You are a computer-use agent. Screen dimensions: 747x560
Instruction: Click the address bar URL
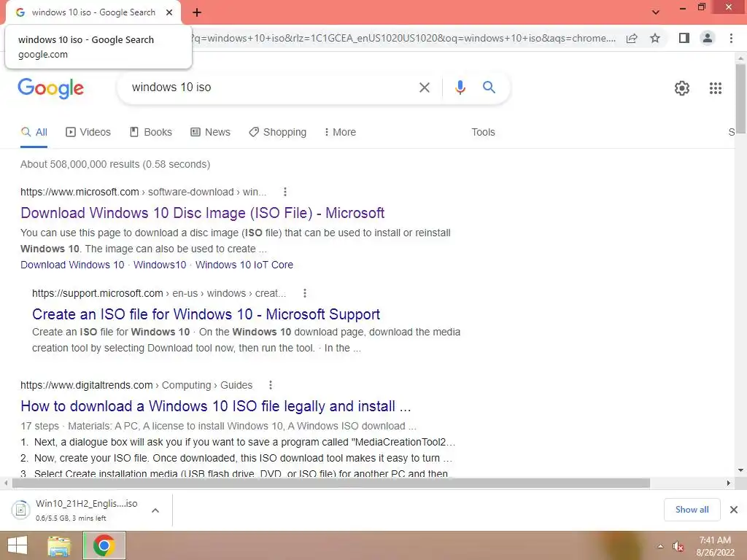click(403, 38)
